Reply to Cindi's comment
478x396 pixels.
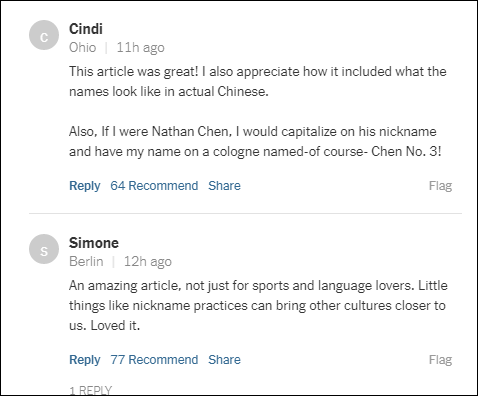point(85,186)
